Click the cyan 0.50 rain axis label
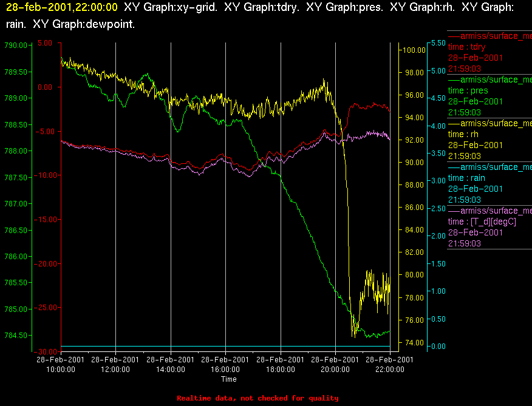The image size is (532, 406). (x=438, y=319)
